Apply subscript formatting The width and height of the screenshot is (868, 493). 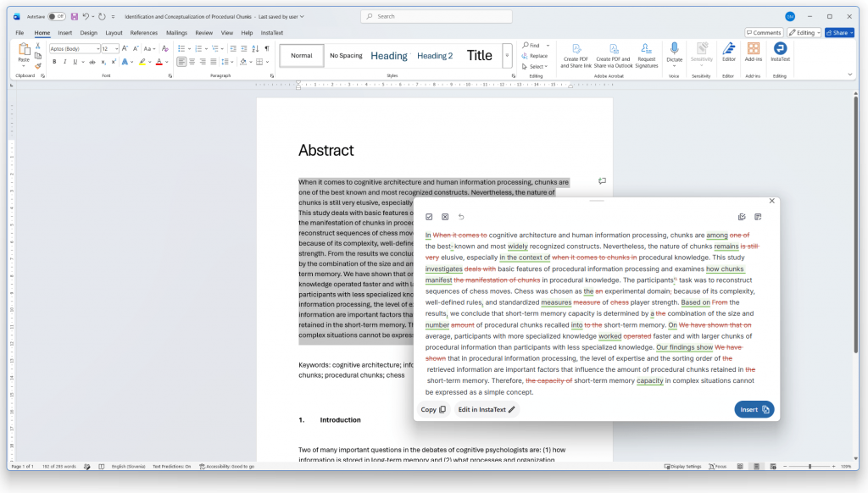click(103, 62)
